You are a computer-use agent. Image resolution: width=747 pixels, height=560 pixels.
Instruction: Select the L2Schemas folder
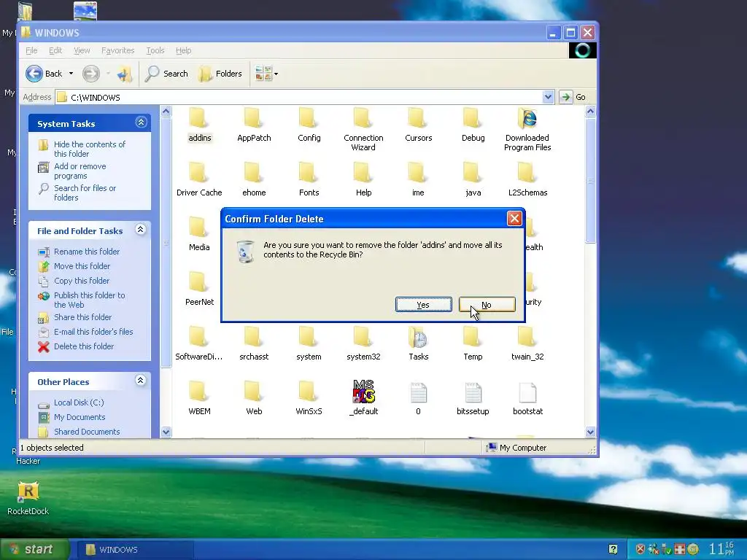pos(527,179)
